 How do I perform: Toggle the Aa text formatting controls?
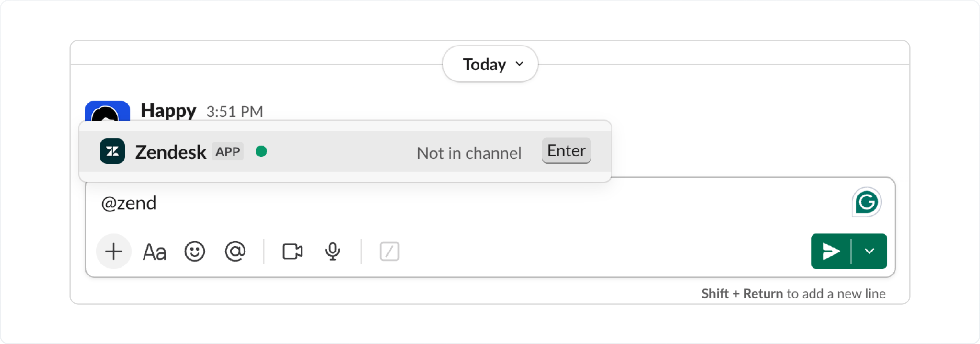[x=154, y=251]
